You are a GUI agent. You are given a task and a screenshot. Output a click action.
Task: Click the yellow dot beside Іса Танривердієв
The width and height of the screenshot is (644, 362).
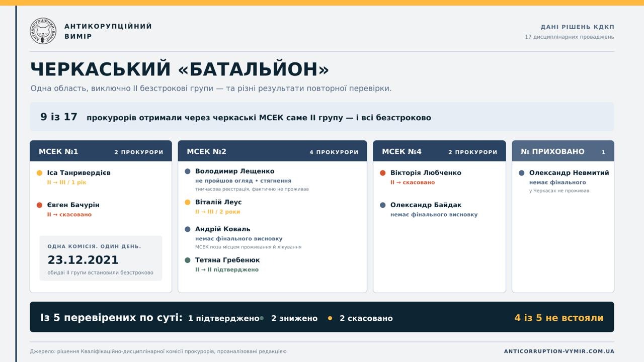tap(39, 173)
